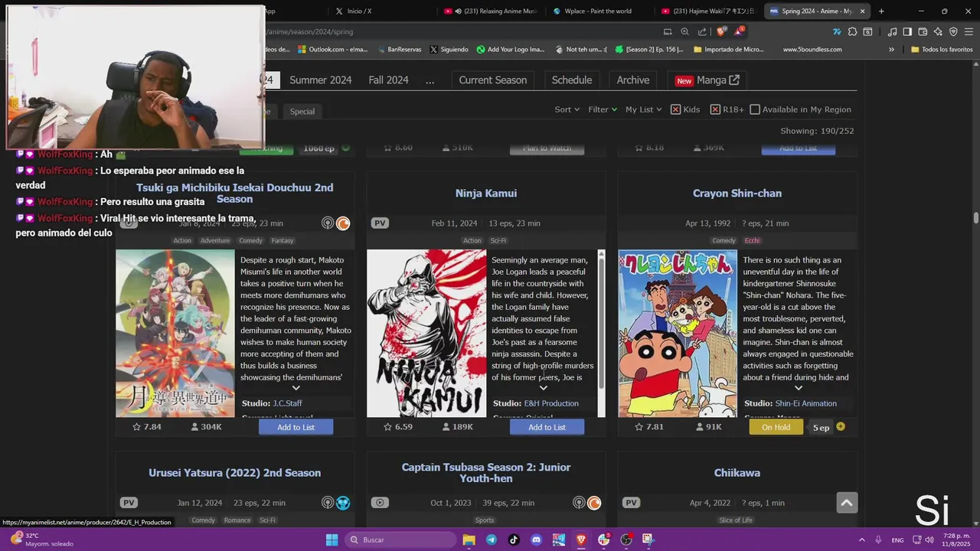
Task: Open Brave browser taskbar icon
Action: 581,540
